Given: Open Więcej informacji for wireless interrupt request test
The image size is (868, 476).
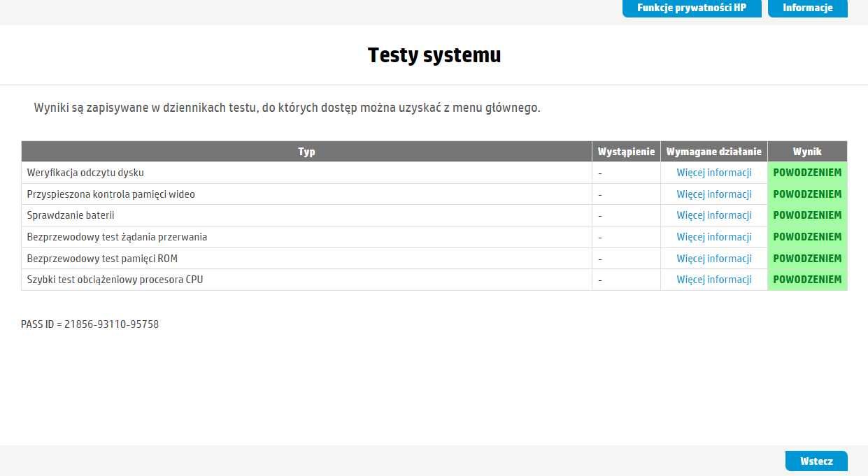Looking at the screenshot, I should [x=714, y=237].
